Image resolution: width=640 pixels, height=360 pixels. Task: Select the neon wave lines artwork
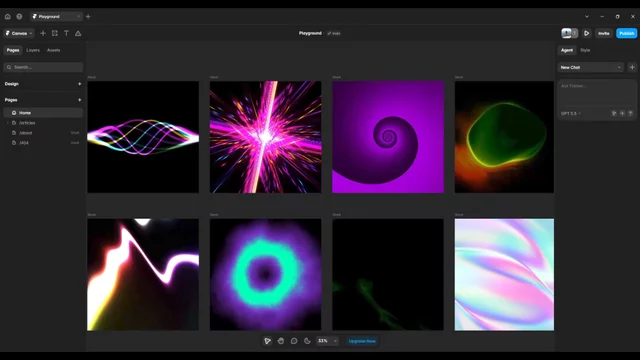coord(143,137)
